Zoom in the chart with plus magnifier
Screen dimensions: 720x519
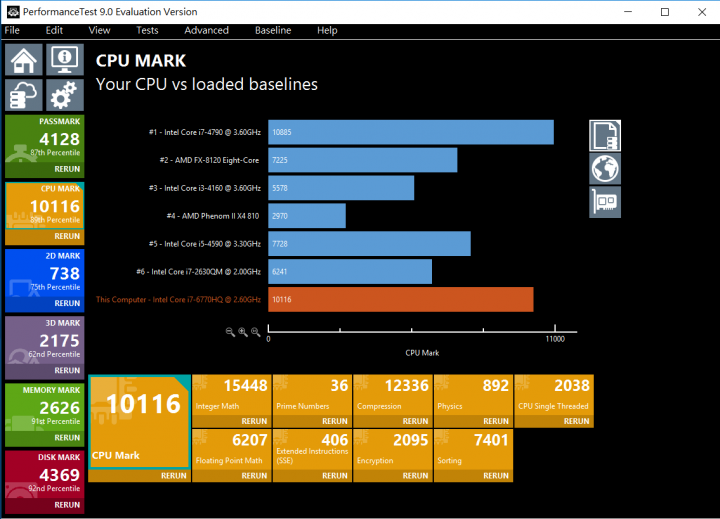click(243, 332)
